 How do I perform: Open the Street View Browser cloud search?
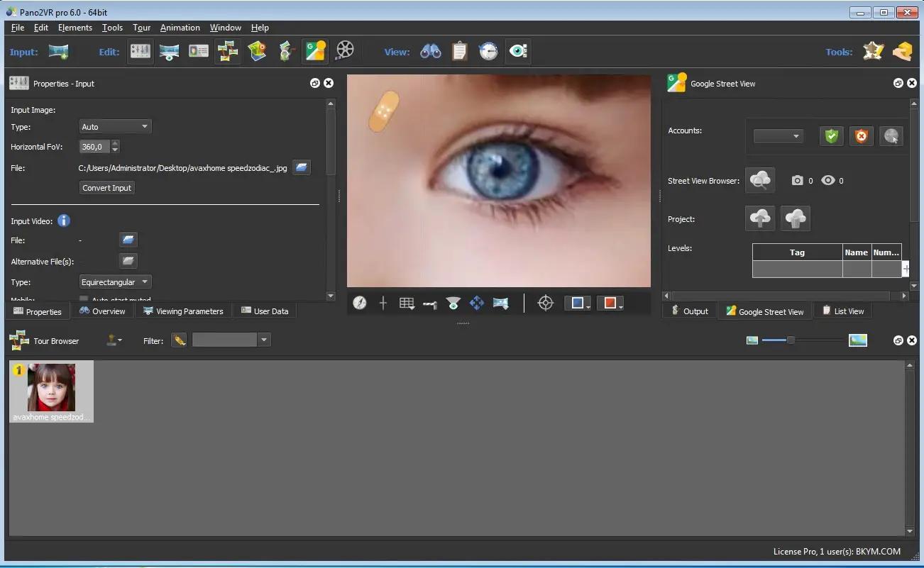click(x=759, y=180)
